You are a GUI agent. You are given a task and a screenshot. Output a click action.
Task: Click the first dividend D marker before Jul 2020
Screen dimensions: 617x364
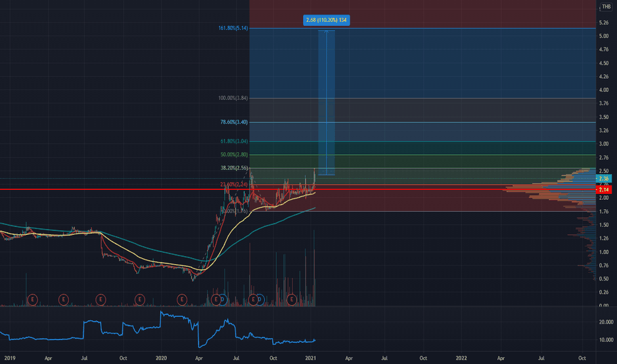pos(222,300)
